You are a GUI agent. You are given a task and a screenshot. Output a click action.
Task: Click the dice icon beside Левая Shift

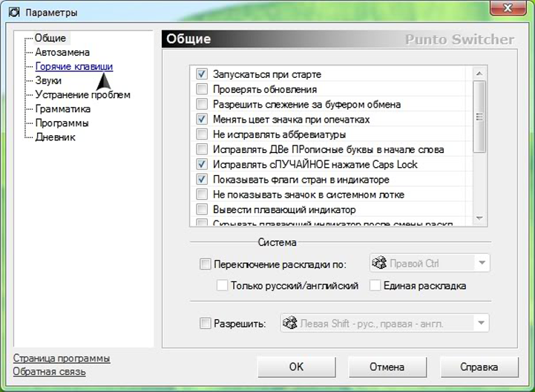pyautogui.click(x=289, y=323)
